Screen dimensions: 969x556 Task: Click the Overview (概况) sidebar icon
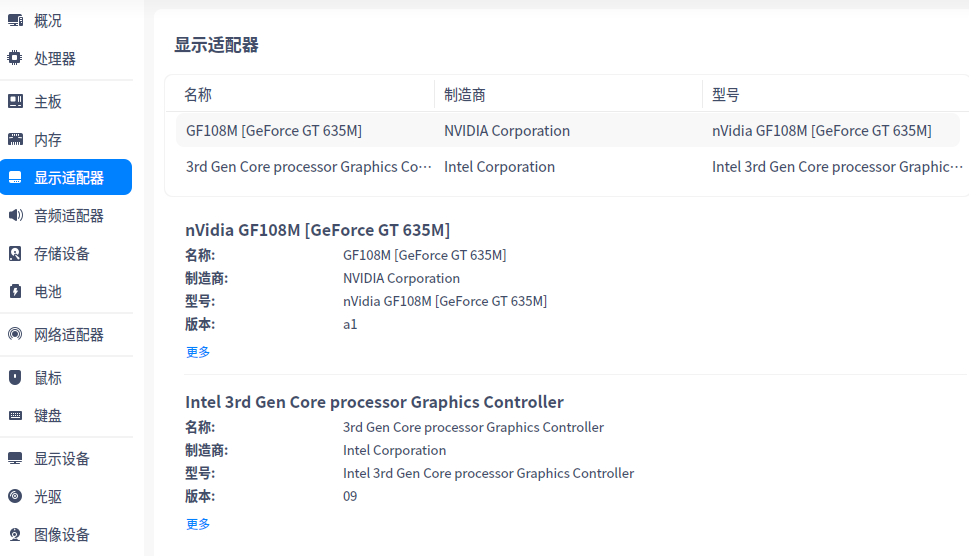click(x=15, y=21)
